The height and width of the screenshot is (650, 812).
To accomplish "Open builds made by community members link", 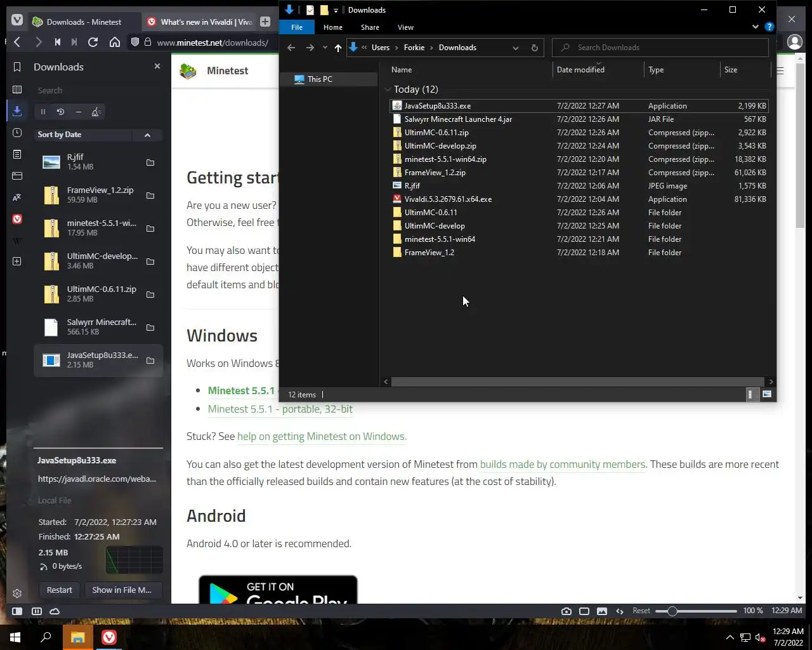I will click(563, 464).
